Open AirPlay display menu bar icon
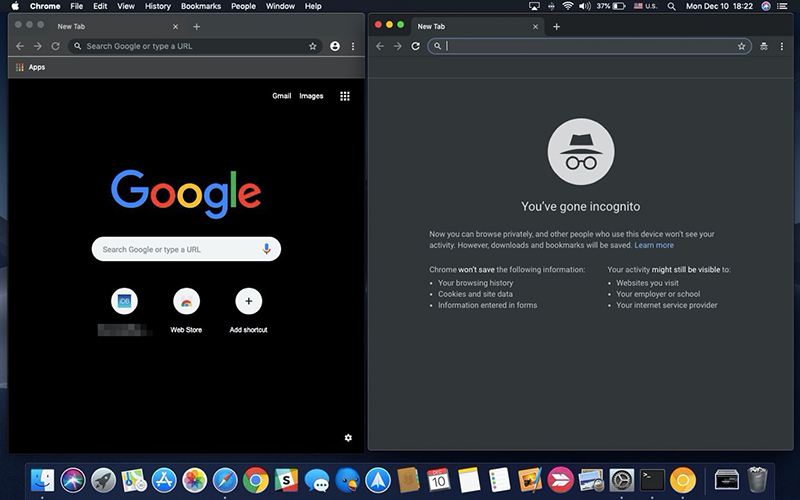 tap(534, 6)
